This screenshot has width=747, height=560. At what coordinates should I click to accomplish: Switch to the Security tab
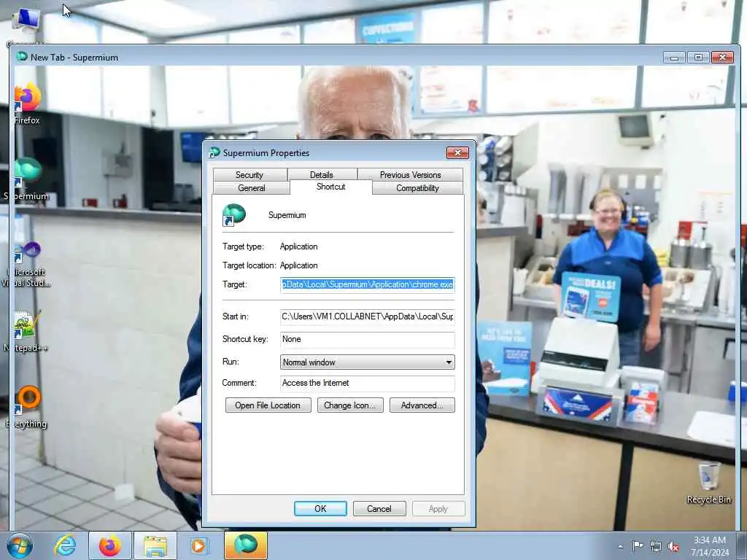250,174
